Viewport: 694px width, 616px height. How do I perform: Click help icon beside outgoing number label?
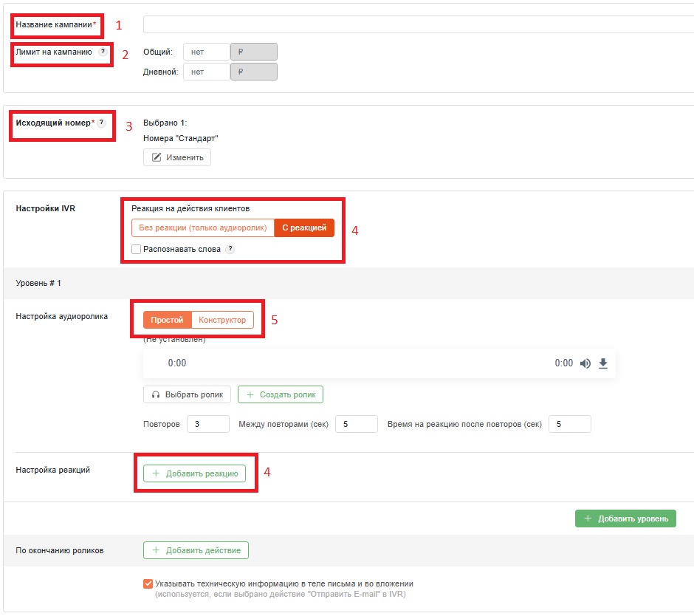click(101, 123)
